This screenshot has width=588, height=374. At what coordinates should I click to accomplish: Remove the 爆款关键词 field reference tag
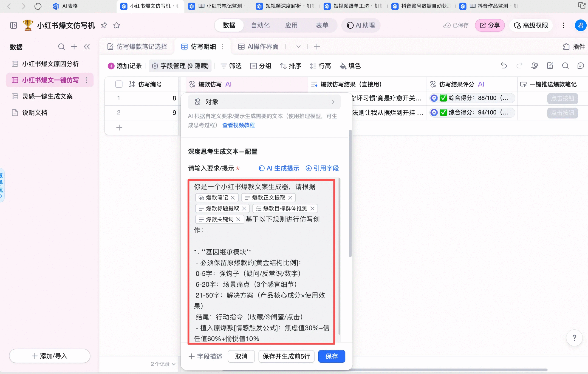[x=238, y=220]
